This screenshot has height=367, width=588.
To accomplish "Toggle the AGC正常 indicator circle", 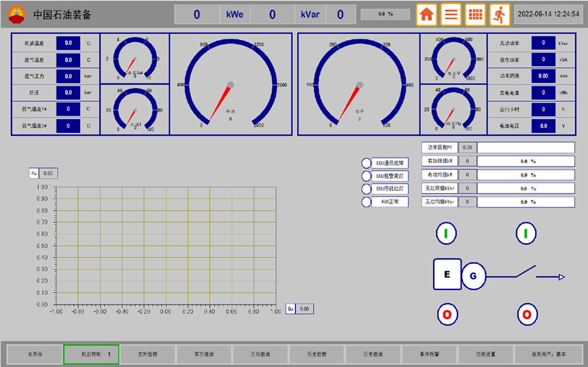I will click(x=366, y=202).
